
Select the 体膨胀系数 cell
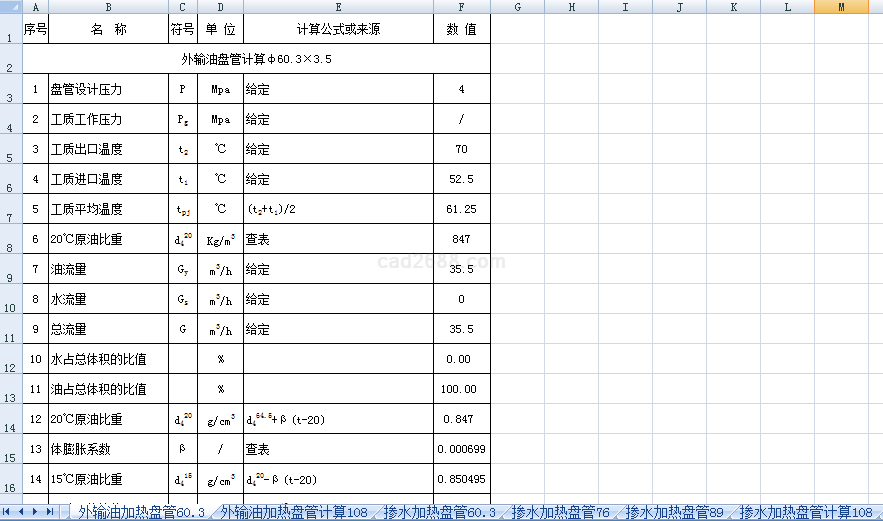click(108, 449)
